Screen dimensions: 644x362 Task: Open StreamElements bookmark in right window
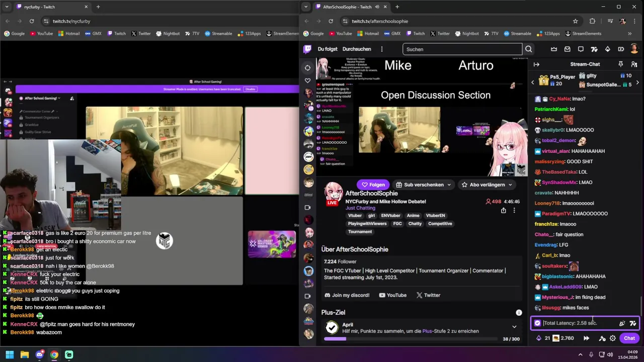583,34
